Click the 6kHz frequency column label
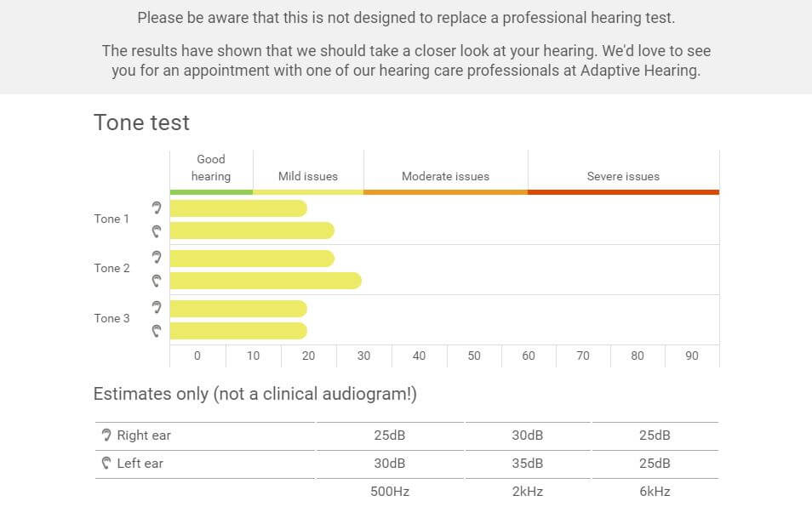 [x=655, y=491]
